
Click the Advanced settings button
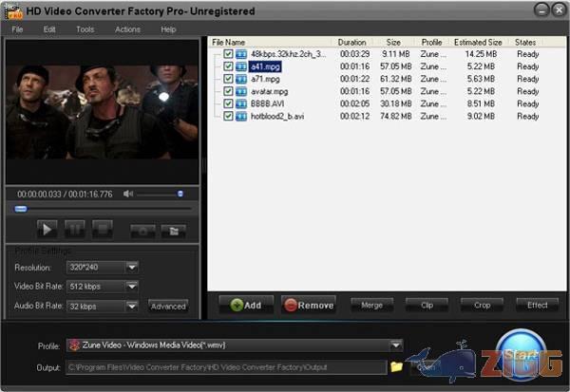[x=168, y=306]
